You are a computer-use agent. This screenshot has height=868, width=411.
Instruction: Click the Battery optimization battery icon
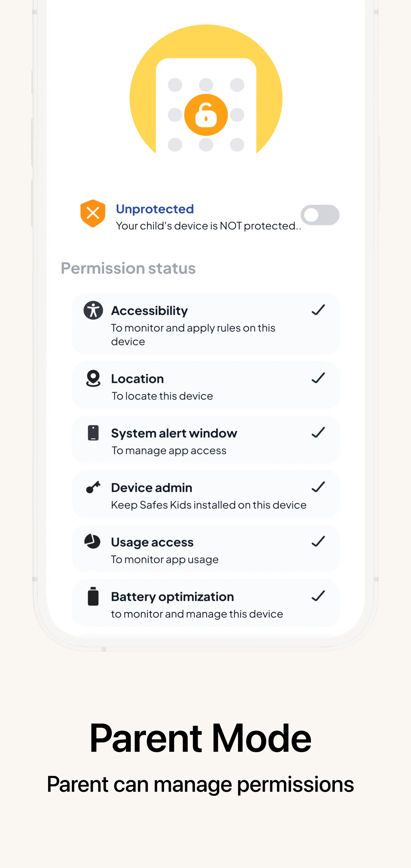click(x=93, y=596)
